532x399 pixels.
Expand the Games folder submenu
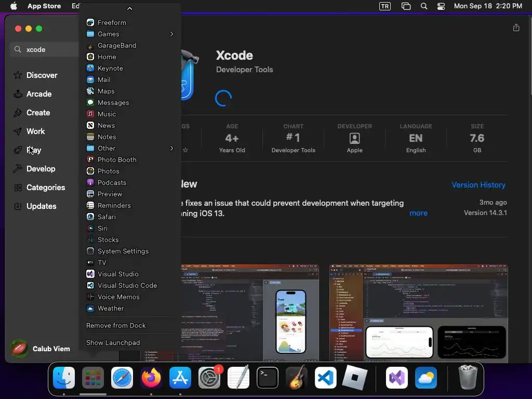[x=129, y=34]
